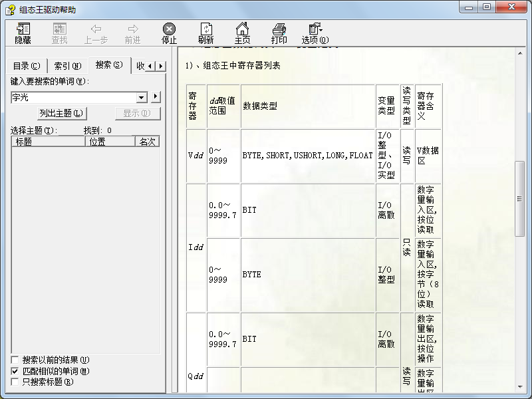Click the I/O整型 cell in Idd BYTE row
The image size is (532, 399).
(x=387, y=275)
